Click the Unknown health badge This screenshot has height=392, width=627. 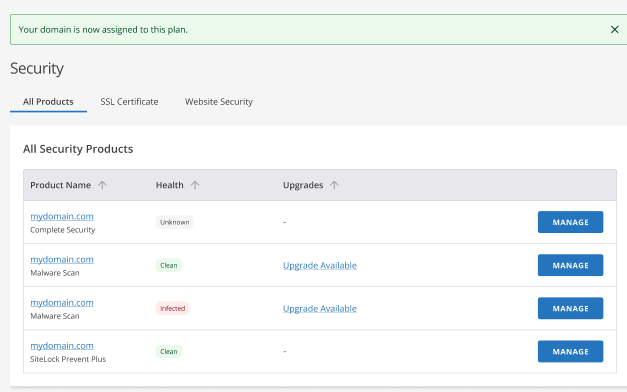175,222
